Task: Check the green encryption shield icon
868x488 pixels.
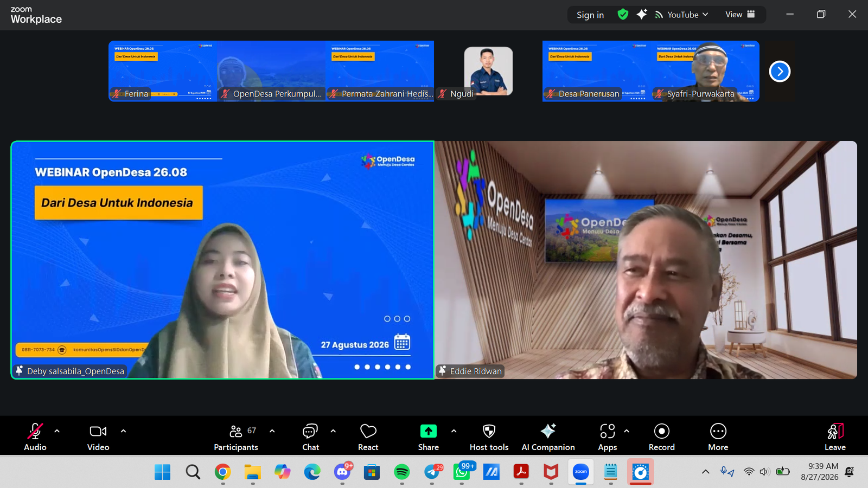Action: pyautogui.click(x=623, y=15)
